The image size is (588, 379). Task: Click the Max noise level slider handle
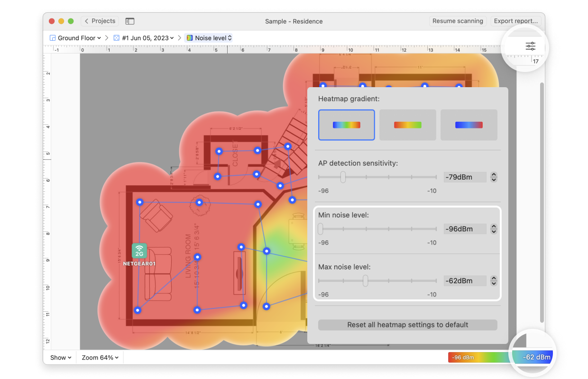(365, 281)
